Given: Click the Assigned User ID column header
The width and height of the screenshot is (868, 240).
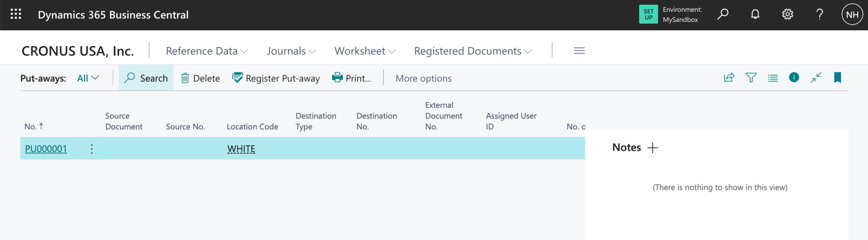Looking at the screenshot, I should tap(511, 121).
